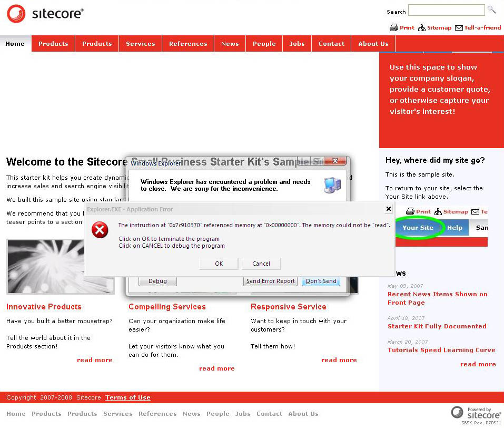Click the 'April 18, 2007' news date
The height and width of the screenshot is (428, 504).
click(x=406, y=318)
